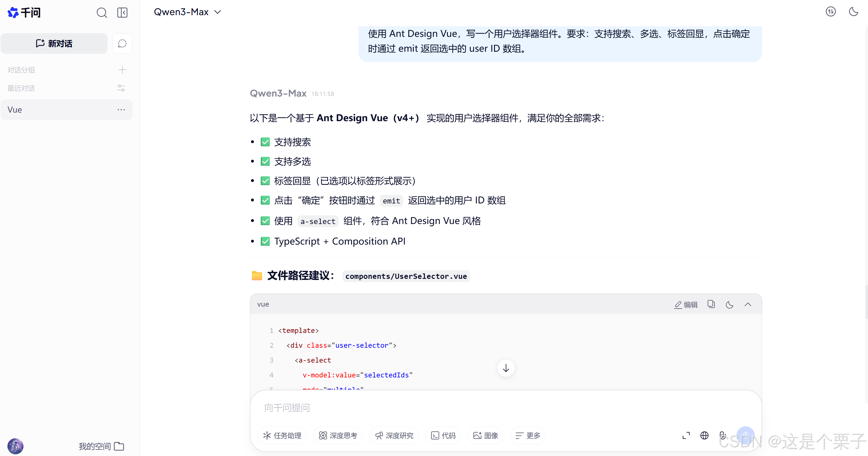The image size is (868, 456).
Task: Start a 新对话 new chat
Action: [x=54, y=43]
